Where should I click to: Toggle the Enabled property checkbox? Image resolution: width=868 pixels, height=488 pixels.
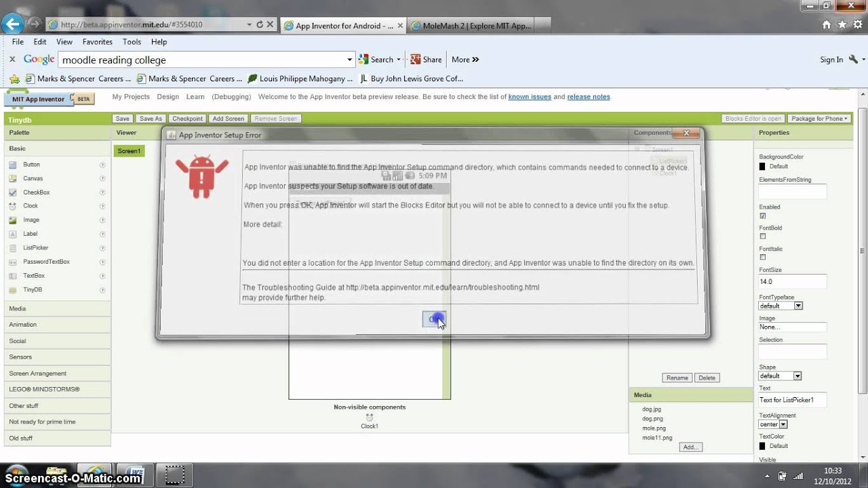[763, 216]
